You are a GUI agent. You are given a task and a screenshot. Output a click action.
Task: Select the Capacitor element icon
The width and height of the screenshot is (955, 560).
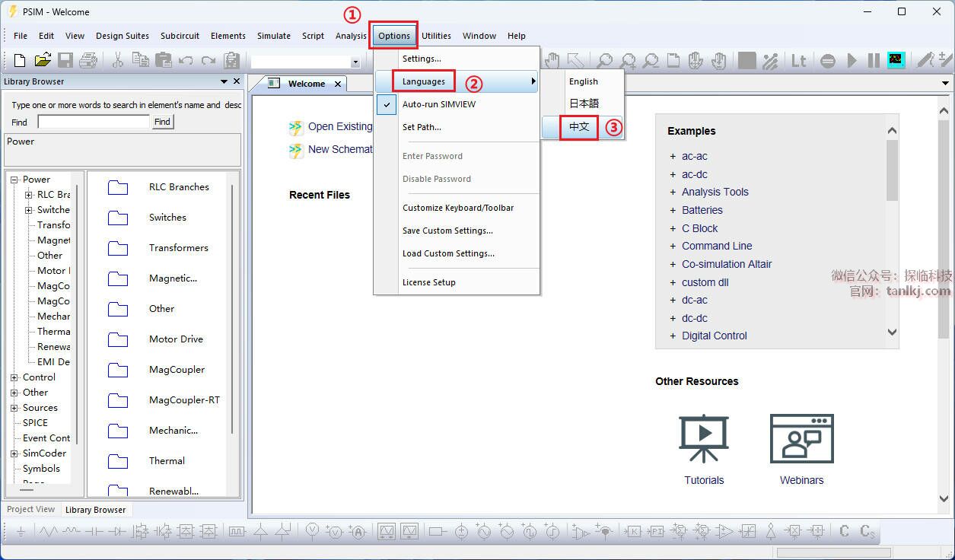pyautogui.click(x=94, y=532)
